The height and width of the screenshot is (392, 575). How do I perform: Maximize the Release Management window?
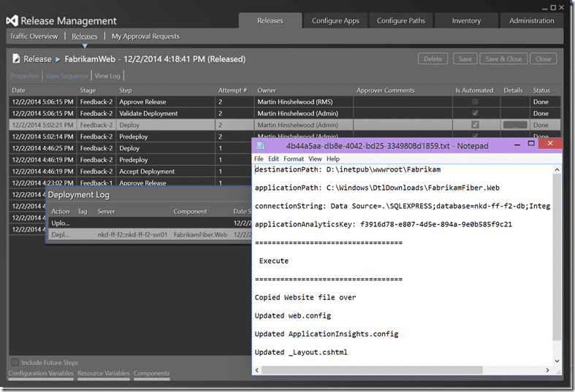553,7
